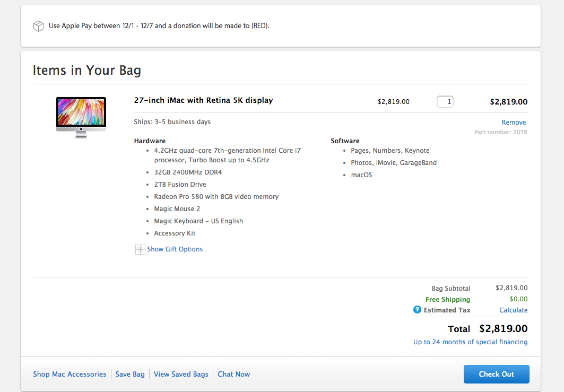Screen dimensions: 564x392
Task: Click the Bag Subtotal label
Action: (x=450, y=289)
